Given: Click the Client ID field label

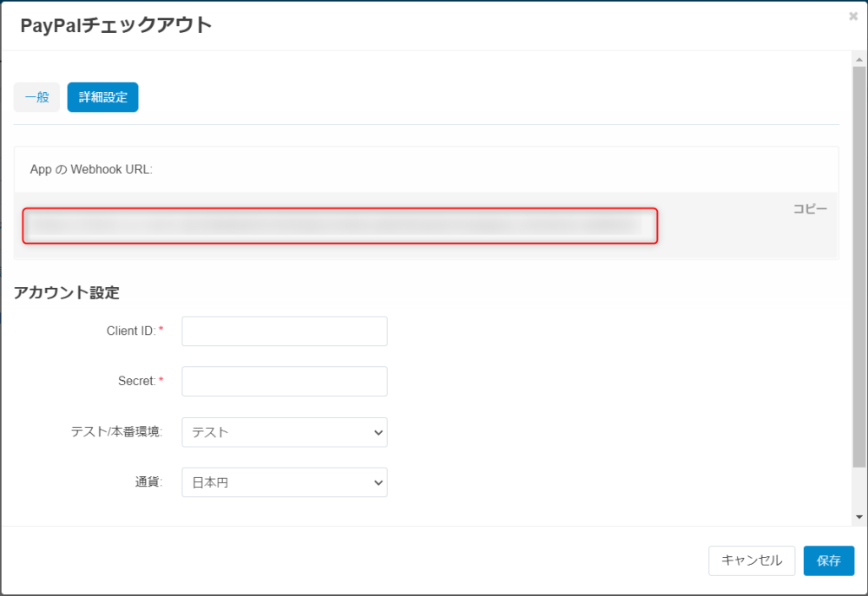Looking at the screenshot, I should coord(135,331).
